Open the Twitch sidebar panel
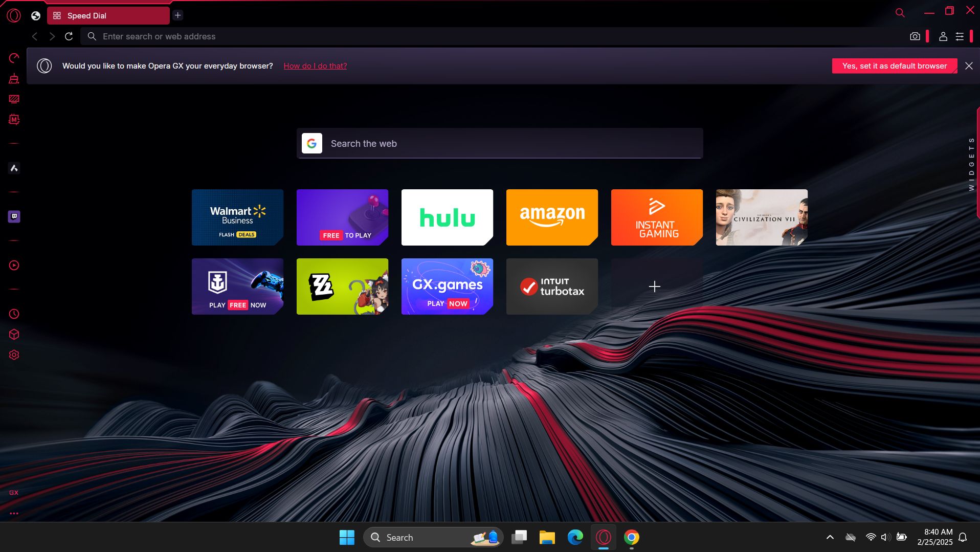The height and width of the screenshot is (552, 980). point(14,216)
